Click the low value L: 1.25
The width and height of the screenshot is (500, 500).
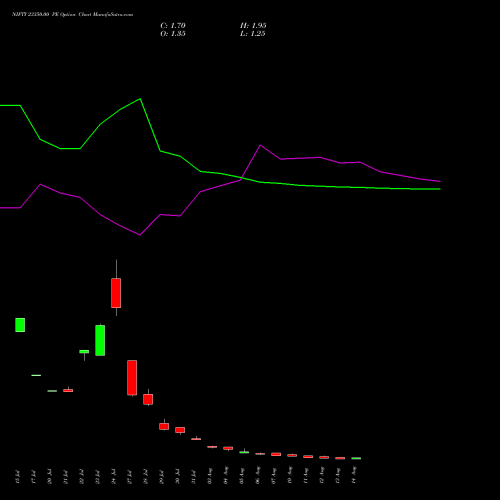pos(253,34)
